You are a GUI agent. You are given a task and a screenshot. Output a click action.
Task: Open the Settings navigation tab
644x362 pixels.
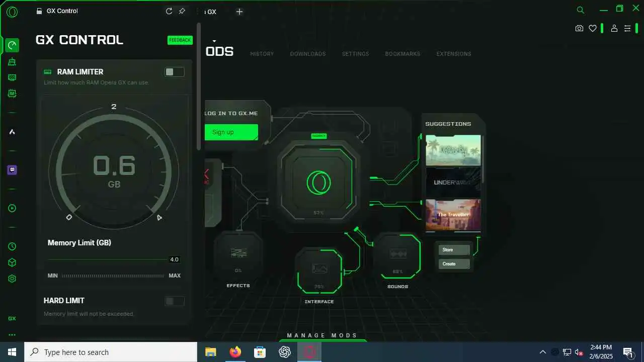click(355, 54)
